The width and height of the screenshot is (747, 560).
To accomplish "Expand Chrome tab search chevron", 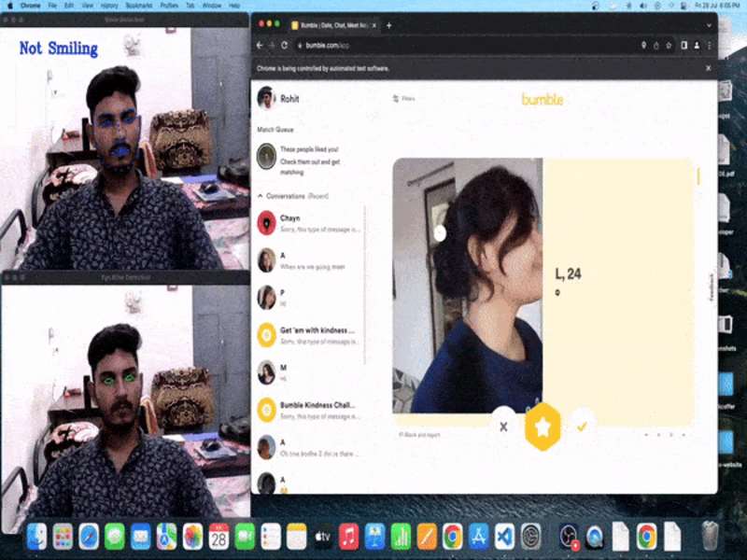I will coord(709,25).
